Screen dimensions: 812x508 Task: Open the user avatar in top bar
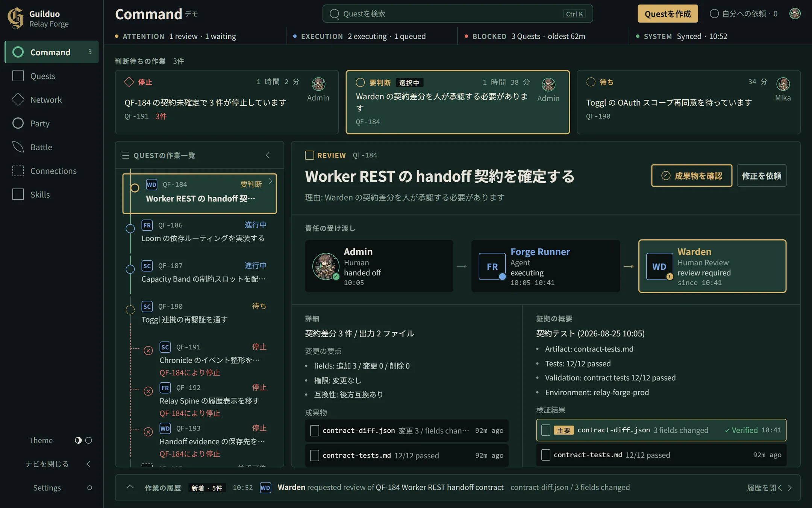click(795, 14)
